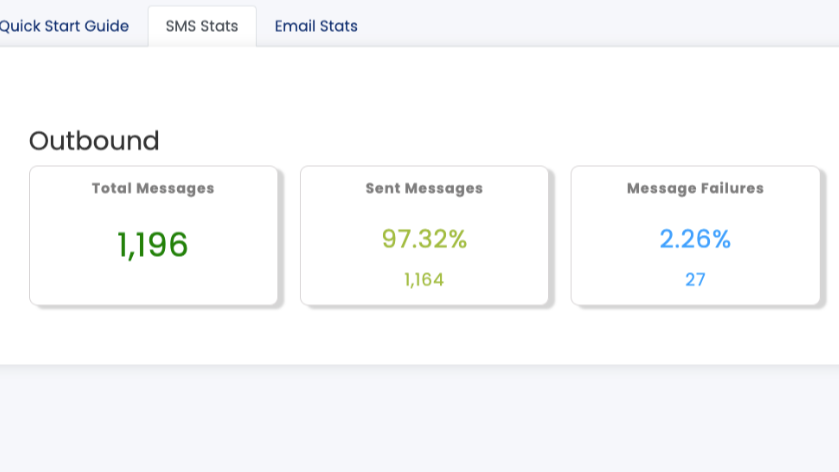839x472 pixels.
Task: Click the Total Messages card title
Action: tap(153, 188)
